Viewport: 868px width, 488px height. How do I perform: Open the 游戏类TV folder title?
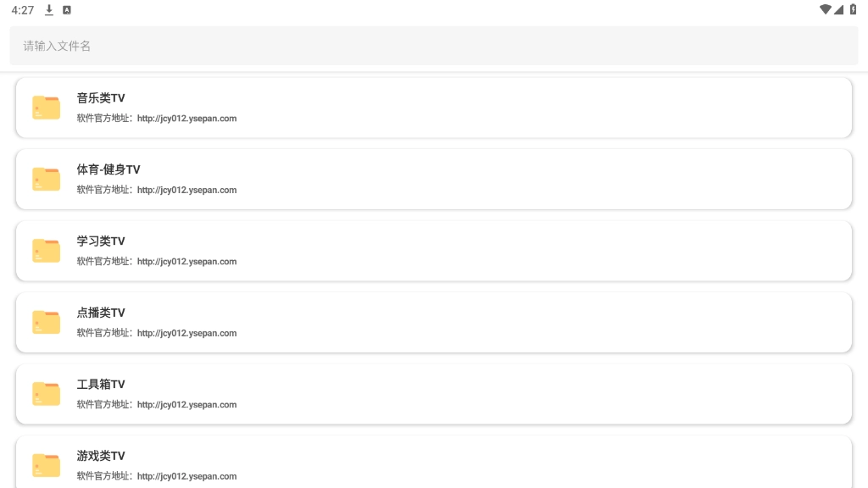click(x=101, y=456)
